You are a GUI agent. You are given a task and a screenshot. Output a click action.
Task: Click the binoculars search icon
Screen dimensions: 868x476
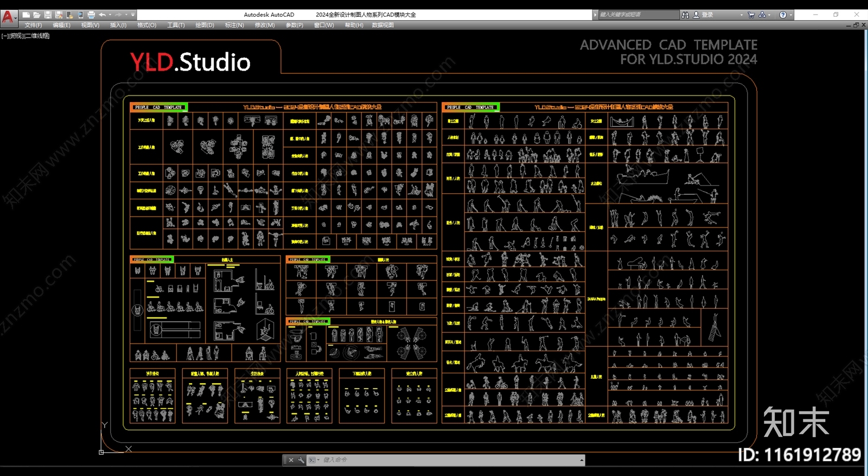click(685, 15)
